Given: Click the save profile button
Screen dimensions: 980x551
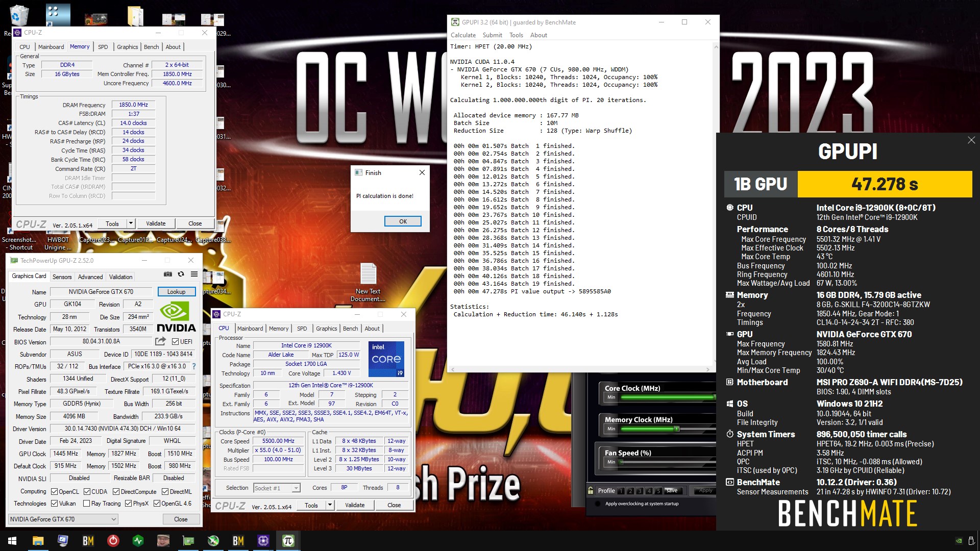Looking at the screenshot, I should coord(672,491).
